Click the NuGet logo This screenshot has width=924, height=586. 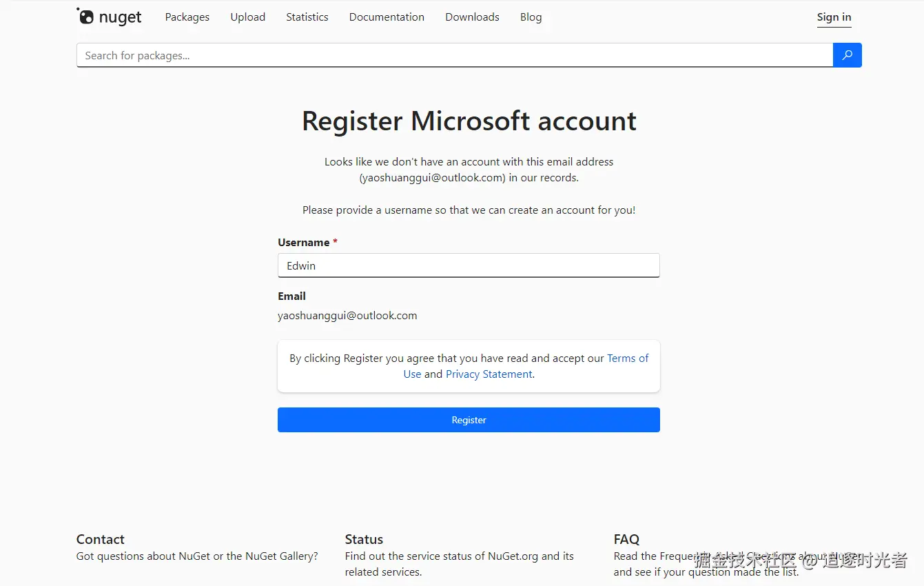coord(109,17)
